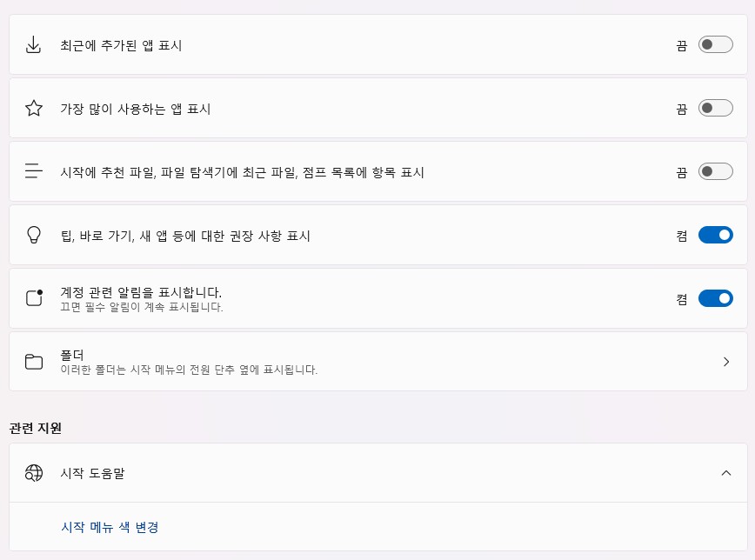This screenshot has width=755, height=560.
Task: Disable the tips and recommendations toggle
Action: 715,236
